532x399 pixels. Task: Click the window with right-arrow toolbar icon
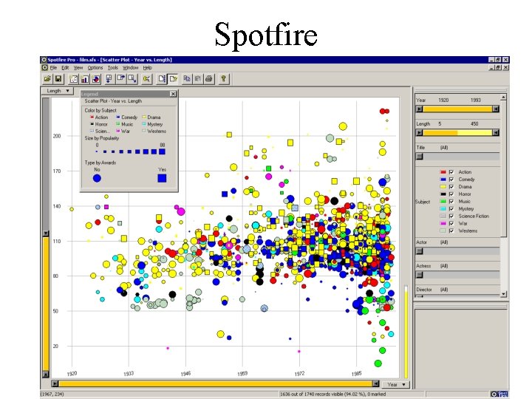tap(120, 79)
